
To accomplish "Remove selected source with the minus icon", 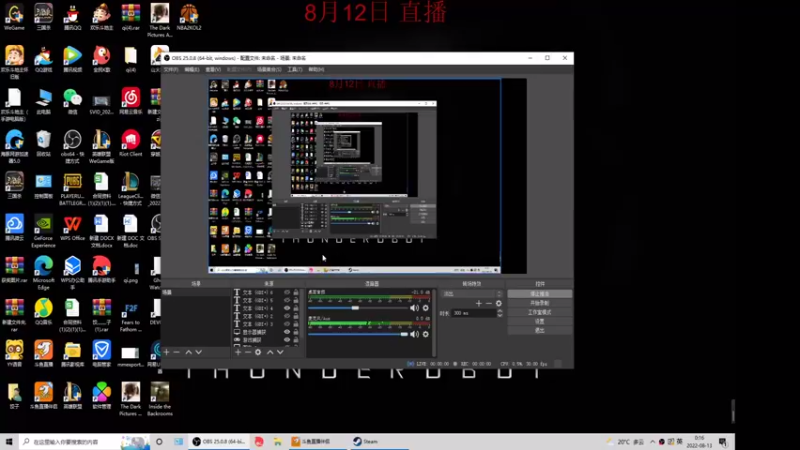I will coord(248,352).
